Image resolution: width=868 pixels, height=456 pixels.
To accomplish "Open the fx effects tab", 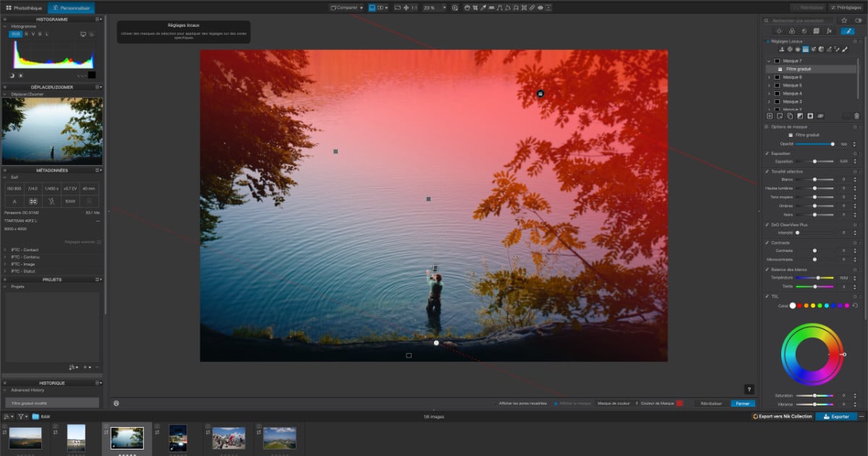I will pyautogui.click(x=829, y=31).
